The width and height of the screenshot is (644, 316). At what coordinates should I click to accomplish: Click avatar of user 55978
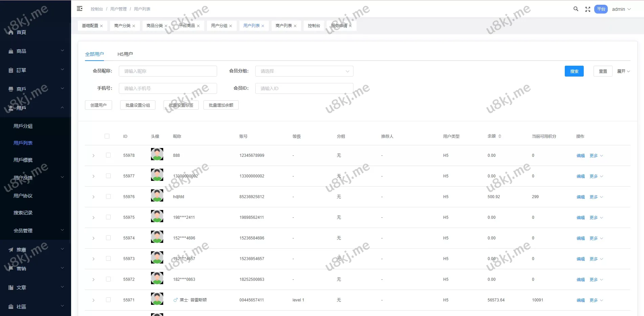coord(157,154)
